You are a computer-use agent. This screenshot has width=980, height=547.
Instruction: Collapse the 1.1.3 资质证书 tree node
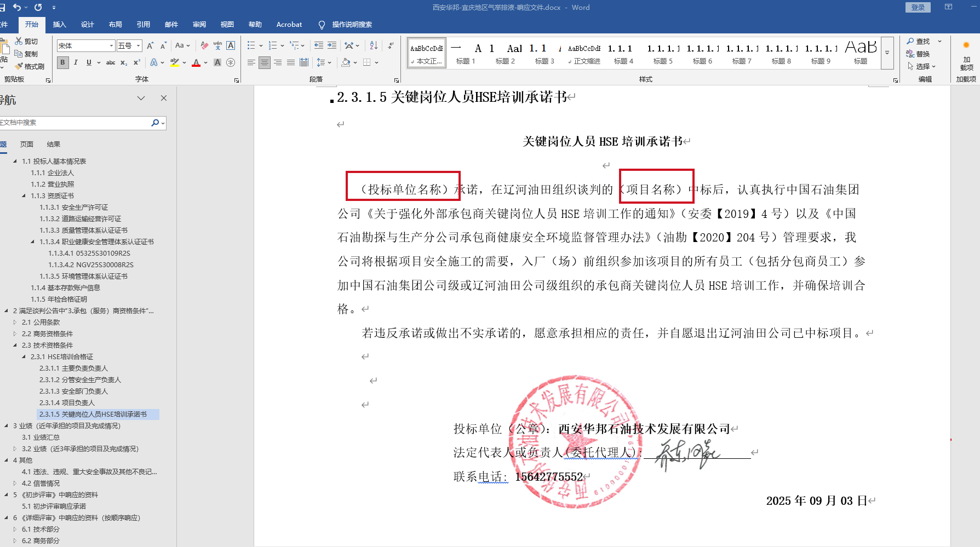coord(24,195)
